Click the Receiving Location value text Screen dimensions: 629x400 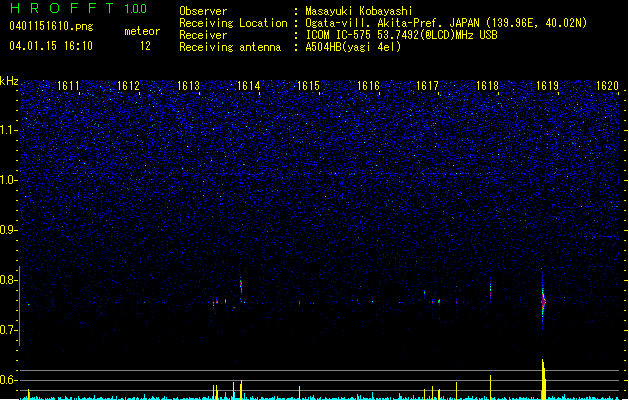446,23
